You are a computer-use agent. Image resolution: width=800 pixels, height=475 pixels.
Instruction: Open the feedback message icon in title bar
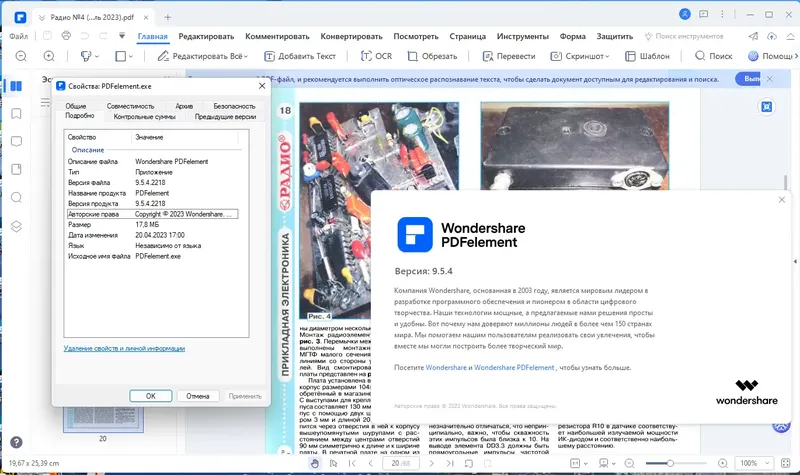click(704, 14)
